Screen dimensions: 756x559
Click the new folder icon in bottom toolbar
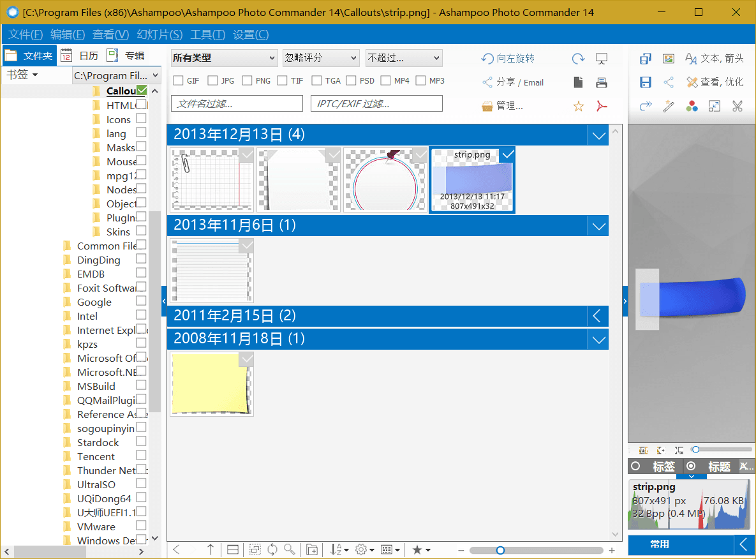point(312,549)
